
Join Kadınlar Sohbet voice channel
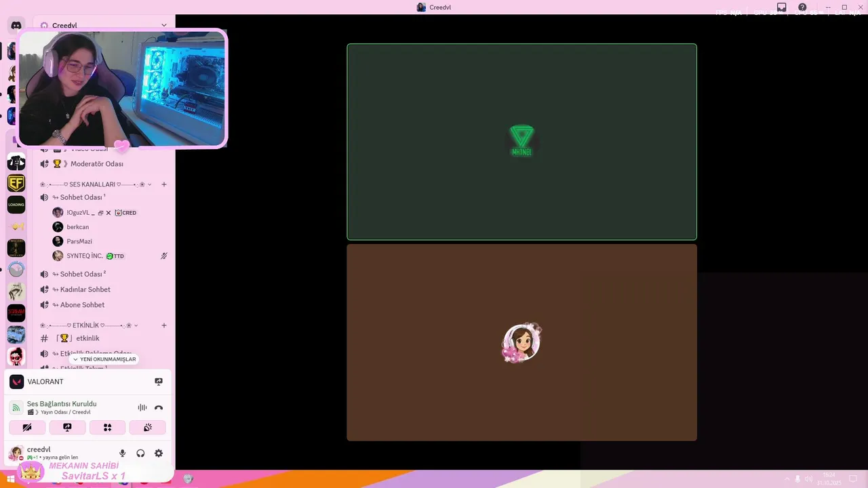coord(103,289)
